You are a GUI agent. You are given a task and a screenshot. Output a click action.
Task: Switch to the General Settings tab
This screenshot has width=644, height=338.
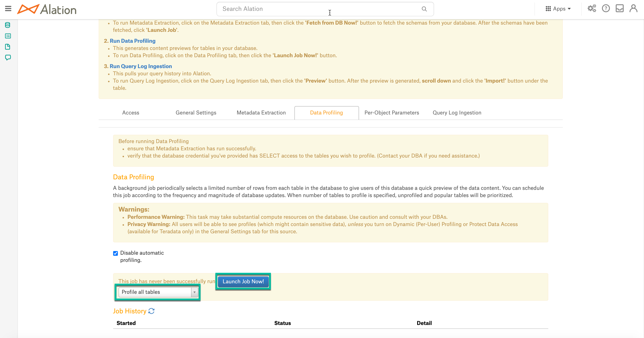click(x=196, y=113)
